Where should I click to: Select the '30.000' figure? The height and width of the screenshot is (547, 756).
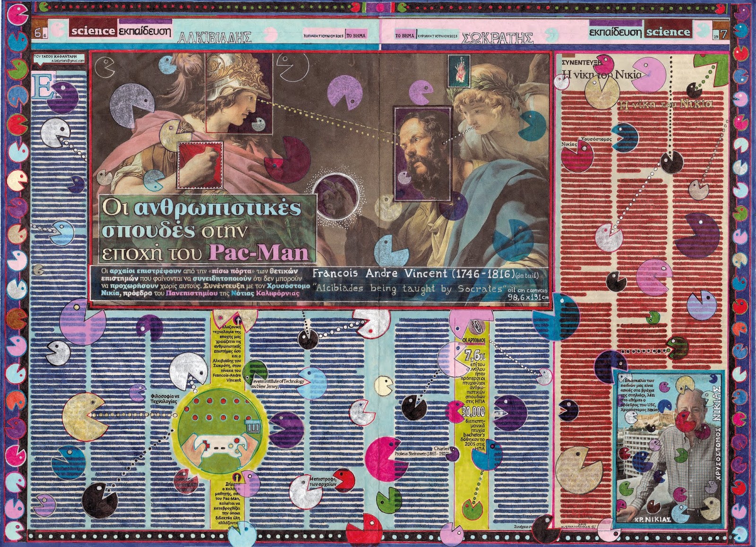coord(473,412)
